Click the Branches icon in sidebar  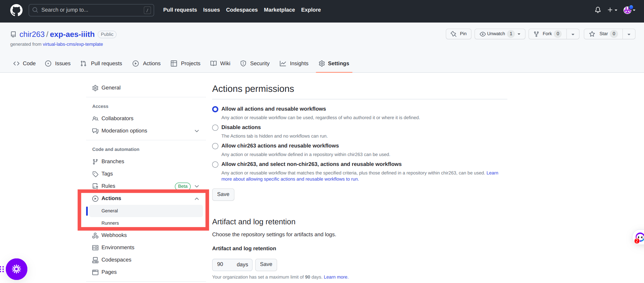point(95,161)
